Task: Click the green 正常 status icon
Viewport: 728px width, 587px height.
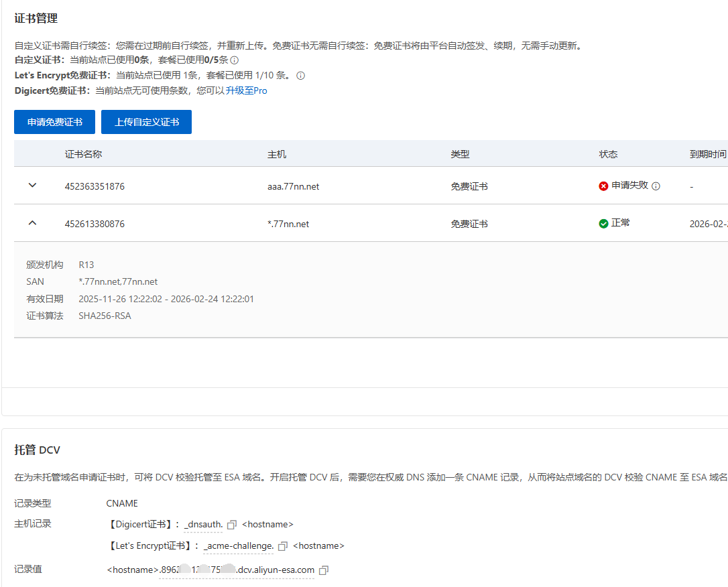Action: (x=603, y=223)
